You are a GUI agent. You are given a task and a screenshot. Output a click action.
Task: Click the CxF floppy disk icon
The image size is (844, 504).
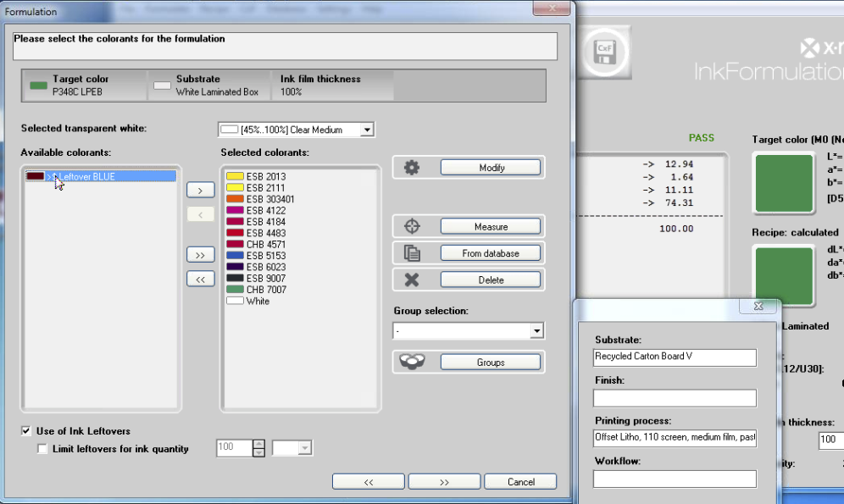pos(605,50)
